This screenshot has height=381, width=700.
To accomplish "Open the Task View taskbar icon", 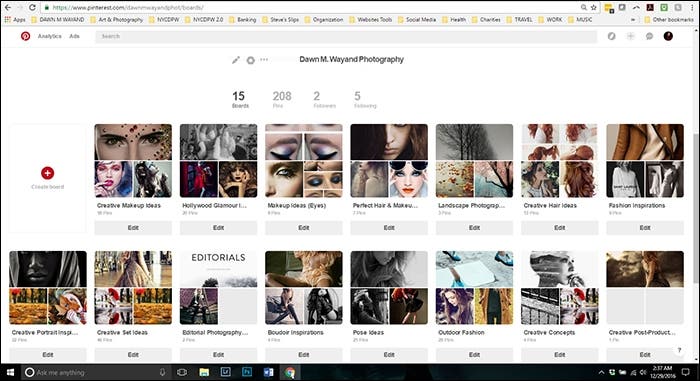I will pyautogui.click(x=182, y=372).
